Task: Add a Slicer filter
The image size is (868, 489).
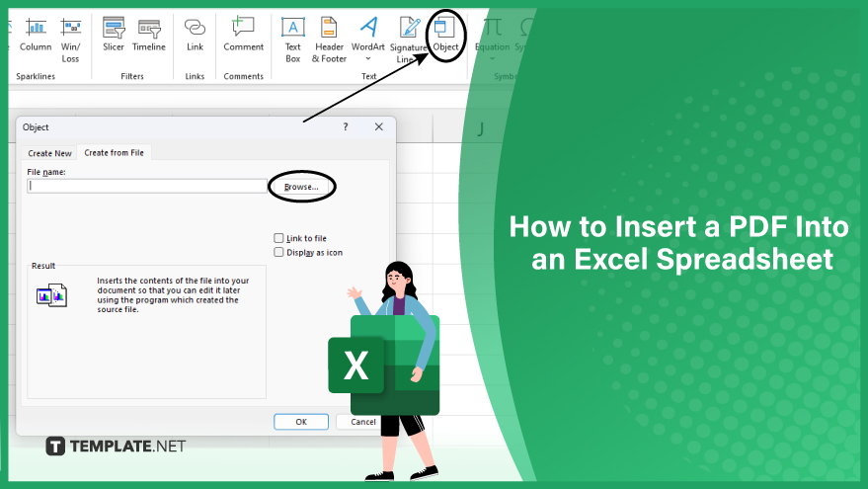Action: tap(114, 35)
